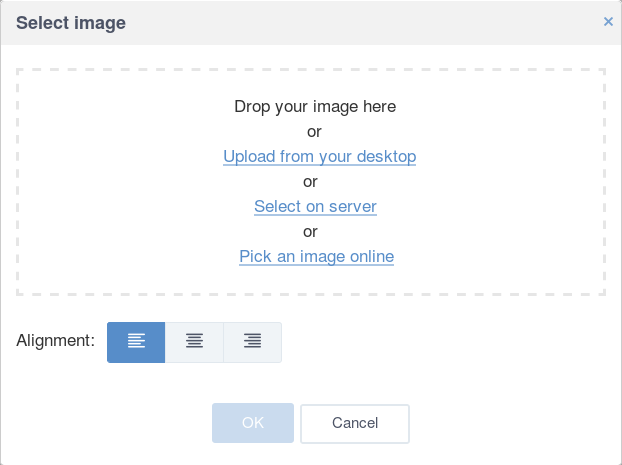
Task: Toggle the active left-align option
Action: coord(136,342)
